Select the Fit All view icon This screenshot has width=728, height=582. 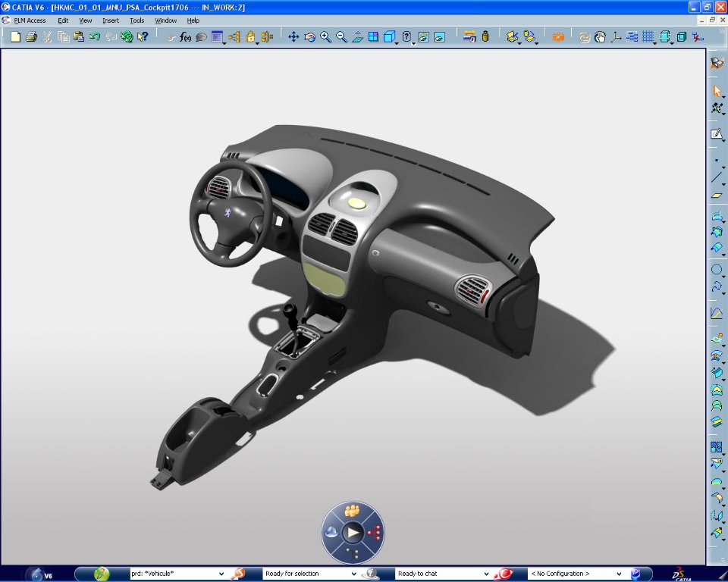[374, 36]
